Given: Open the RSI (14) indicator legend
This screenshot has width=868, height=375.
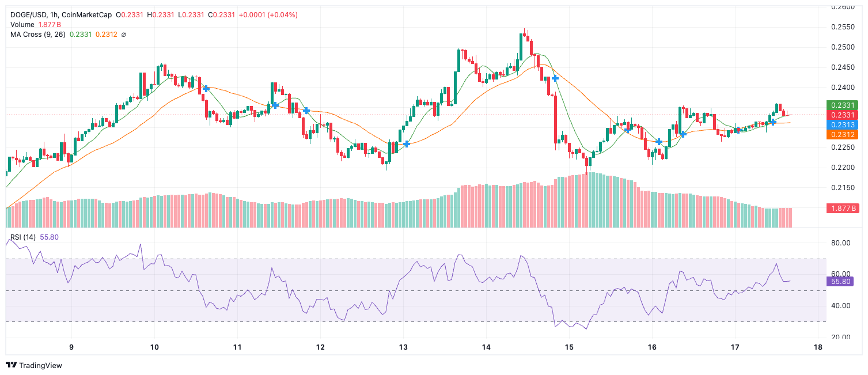Looking at the screenshot, I should (23, 237).
